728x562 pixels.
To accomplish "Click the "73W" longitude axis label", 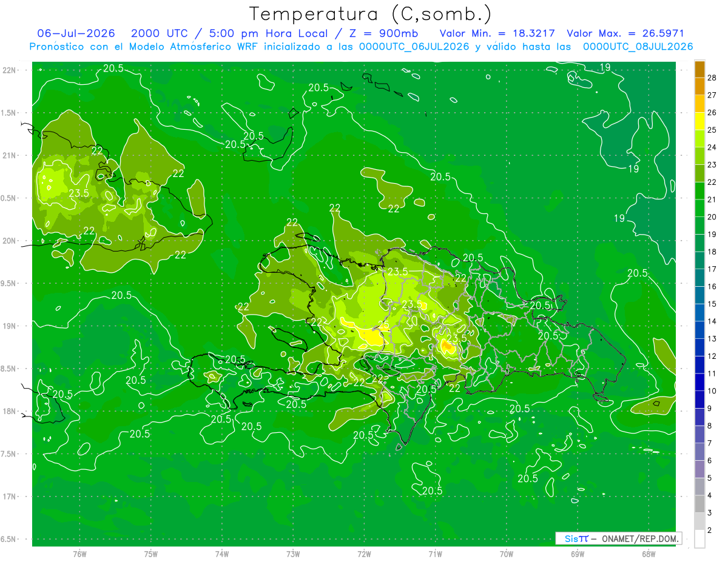I will pyautogui.click(x=293, y=554).
